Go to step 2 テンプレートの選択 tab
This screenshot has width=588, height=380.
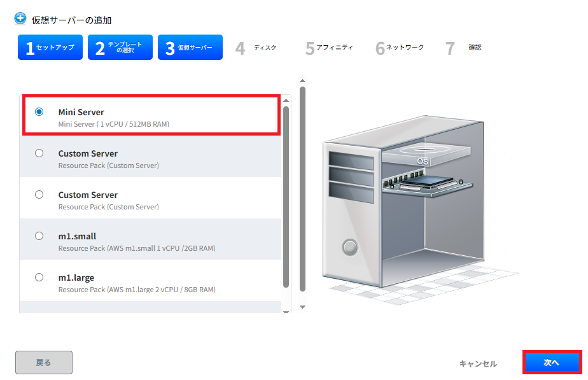point(120,47)
